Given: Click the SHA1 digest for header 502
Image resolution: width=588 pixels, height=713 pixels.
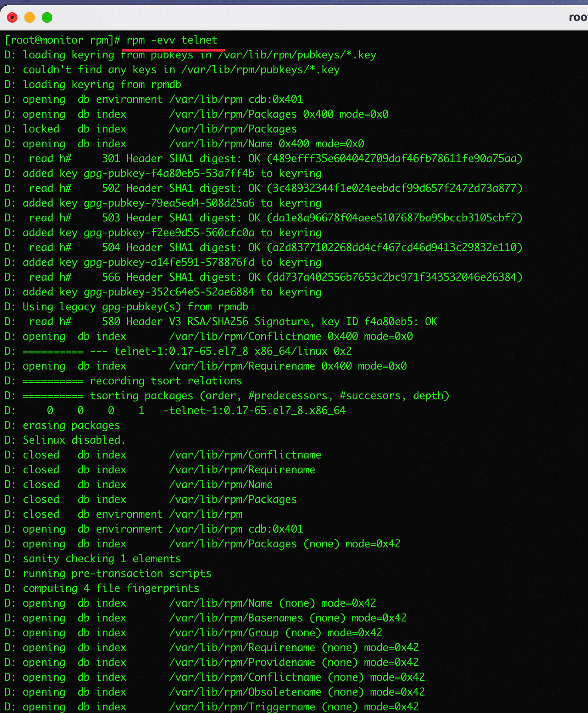Looking at the screenshot, I should [x=395, y=188].
